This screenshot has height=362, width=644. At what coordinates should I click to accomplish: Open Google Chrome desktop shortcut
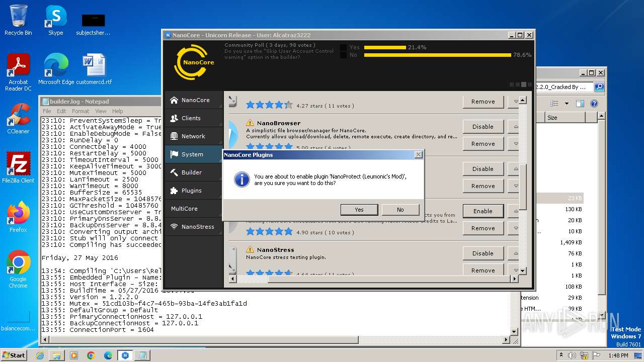pyautogui.click(x=18, y=269)
